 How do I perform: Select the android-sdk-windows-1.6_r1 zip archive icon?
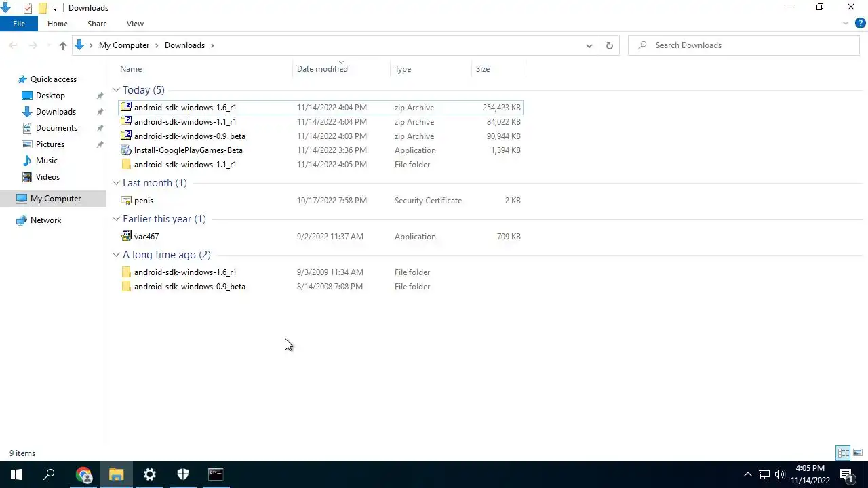[125, 107]
